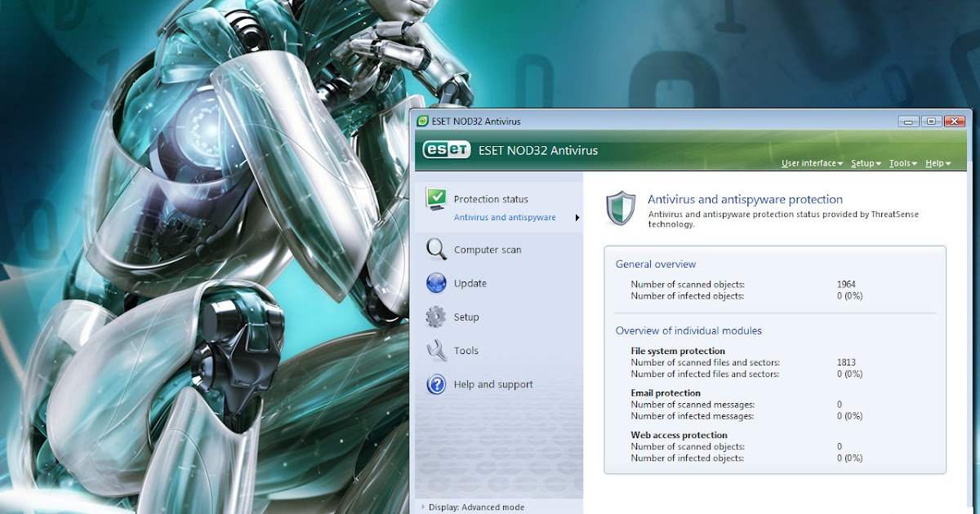The width and height of the screenshot is (980, 514).
Task: Click the ESET logo in header
Action: pos(447,150)
